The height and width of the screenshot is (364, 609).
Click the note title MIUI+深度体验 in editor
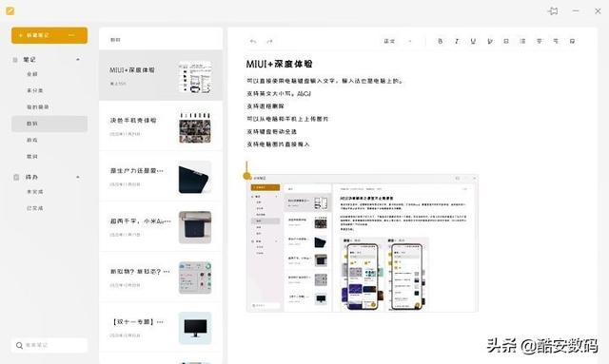tap(279, 64)
